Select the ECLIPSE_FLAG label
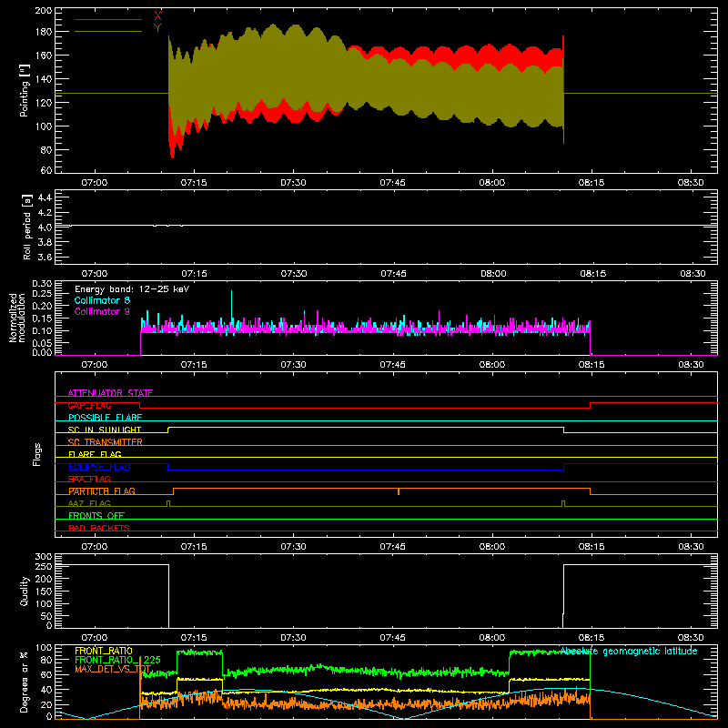This screenshot has width=728, height=728. click(99, 467)
